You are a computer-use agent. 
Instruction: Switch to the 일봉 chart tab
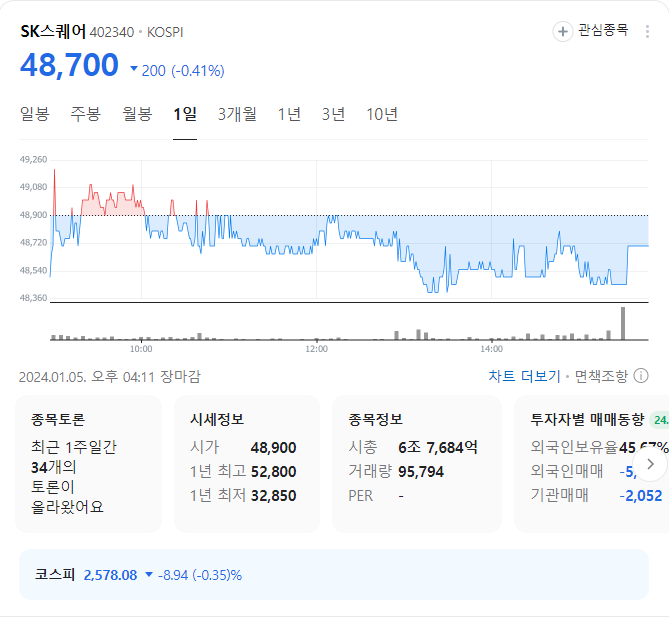click(x=35, y=114)
